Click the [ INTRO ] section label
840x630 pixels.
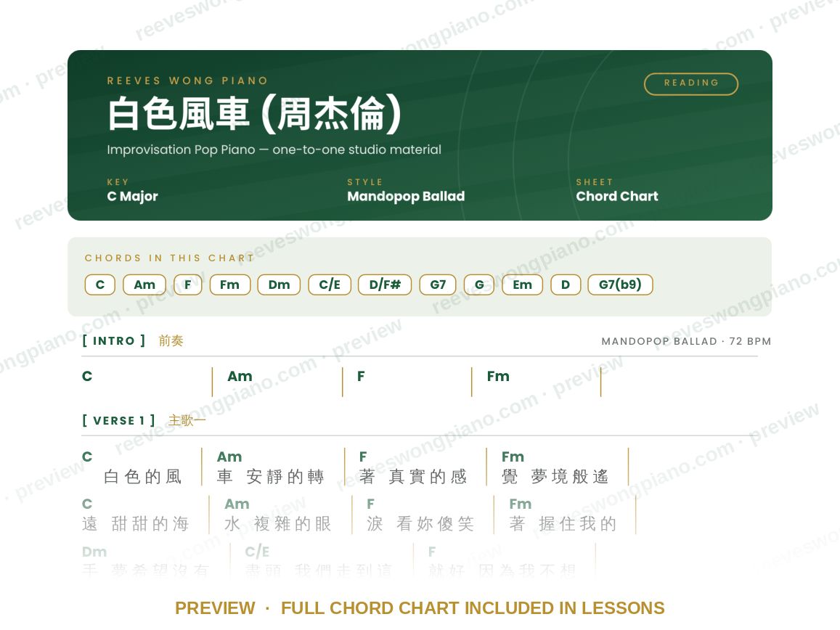(114, 340)
